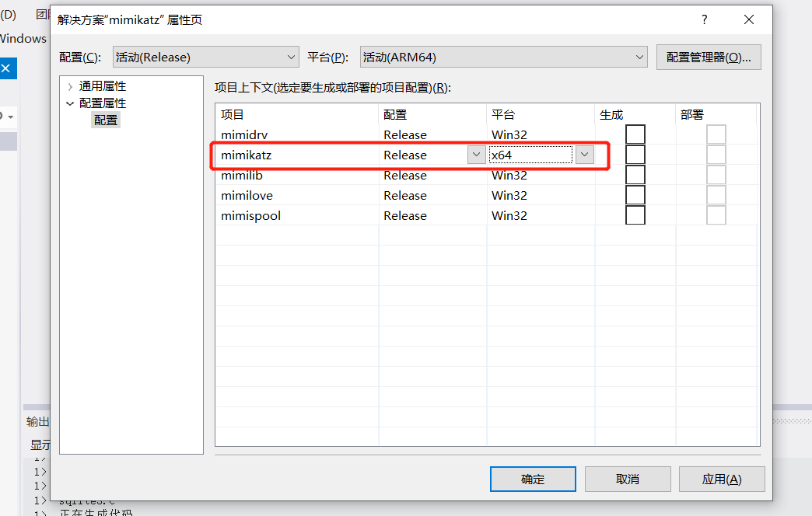The image size is (812, 516).
Task: Toggle 部署 checkbox for mimispool
Action: tap(716, 215)
